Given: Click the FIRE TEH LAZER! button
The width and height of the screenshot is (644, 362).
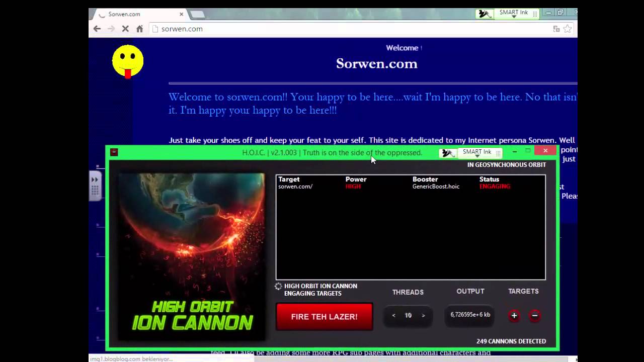Looking at the screenshot, I should tap(324, 317).
